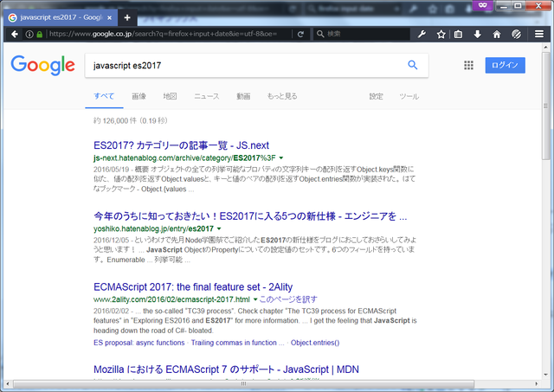The image size is (554, 392).
Task: Go back with the browser back arrow
Action: point(15,34)
